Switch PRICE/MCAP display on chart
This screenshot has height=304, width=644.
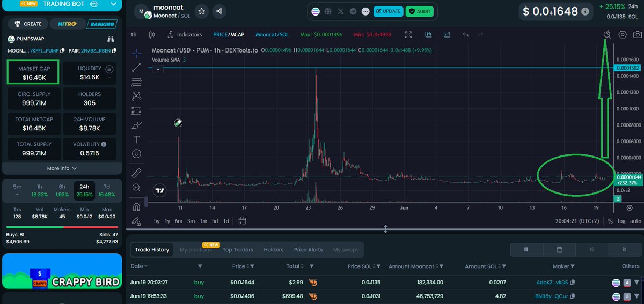tap(229, 34)
